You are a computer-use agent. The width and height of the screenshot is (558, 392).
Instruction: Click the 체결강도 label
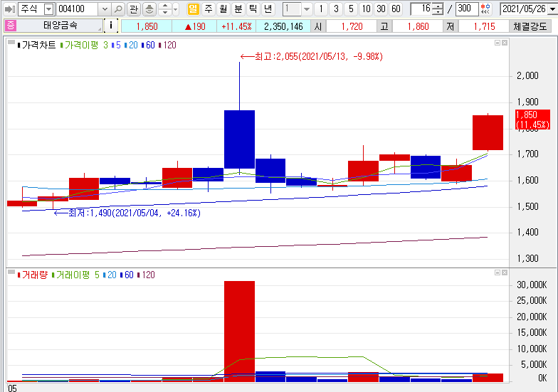point(530,26)
